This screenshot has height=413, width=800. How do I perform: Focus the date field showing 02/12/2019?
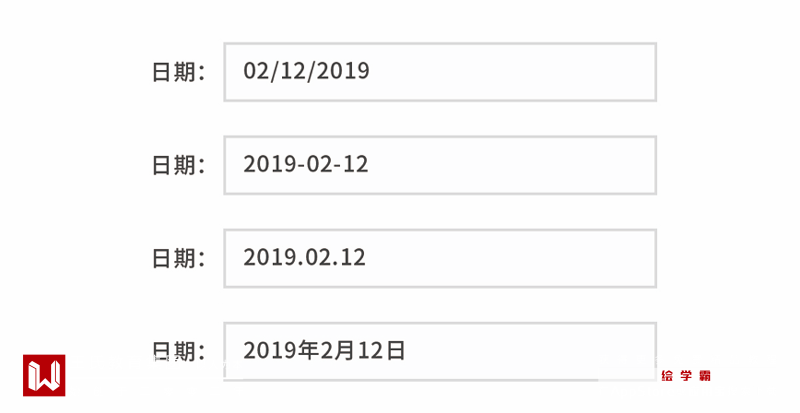(439, 72)
